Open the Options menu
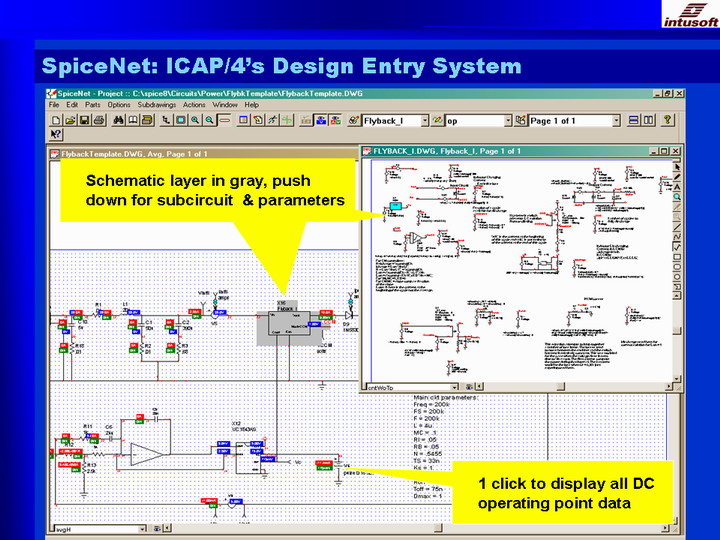 (x=119, y=105)
